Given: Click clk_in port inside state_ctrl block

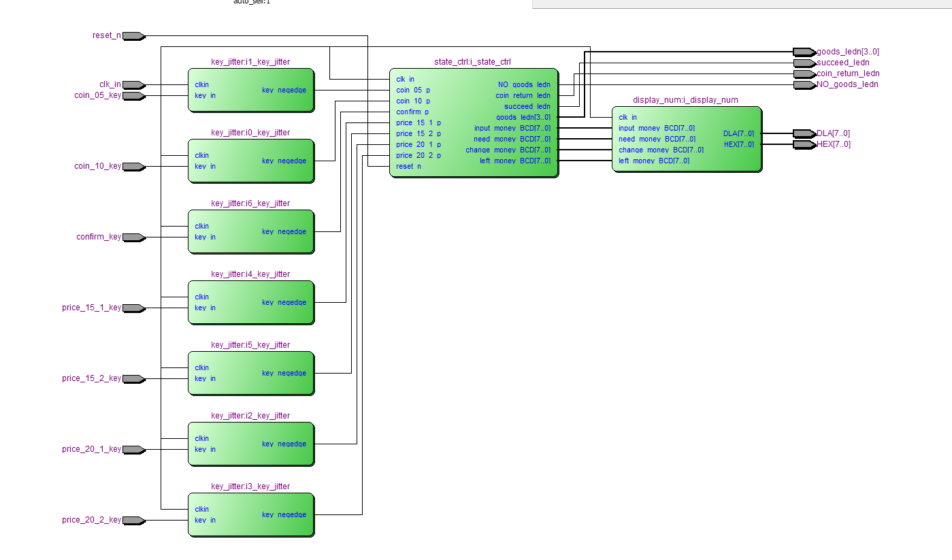Looking at the screenshot, I should click(x=406, y=79).
